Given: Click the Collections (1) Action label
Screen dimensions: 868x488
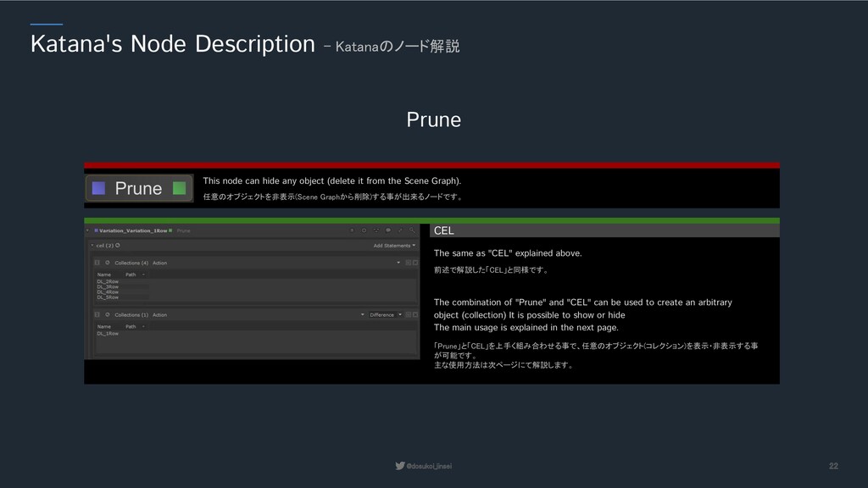Looking at the screenshot, I should 160,315.
